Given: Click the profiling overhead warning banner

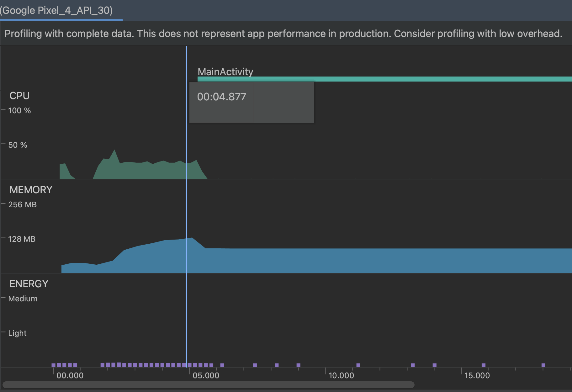Looking at the screenshot, I should click(282, 34).
